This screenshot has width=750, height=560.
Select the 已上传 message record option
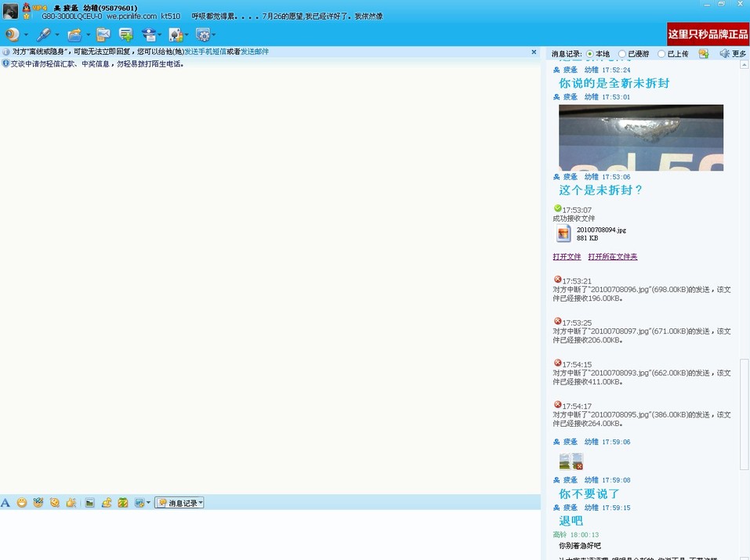[663, 53]
